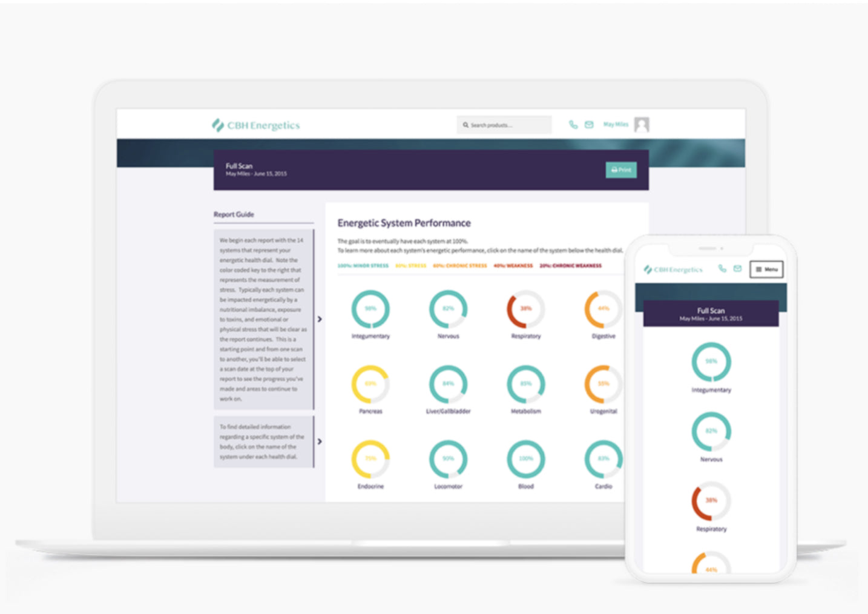Tap the phone icon on the mobile header
This screenshot has height=614, width=868.
click(x=722, y=269)
